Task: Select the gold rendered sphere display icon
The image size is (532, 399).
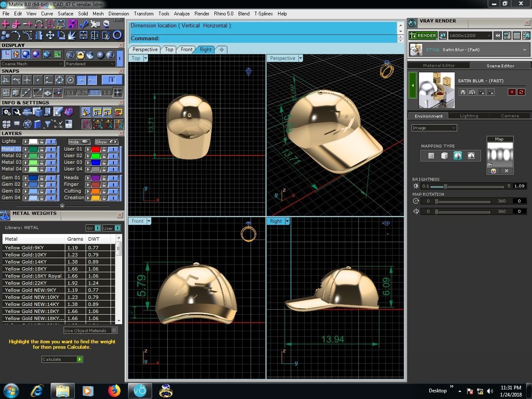Action: coord(80,55)
